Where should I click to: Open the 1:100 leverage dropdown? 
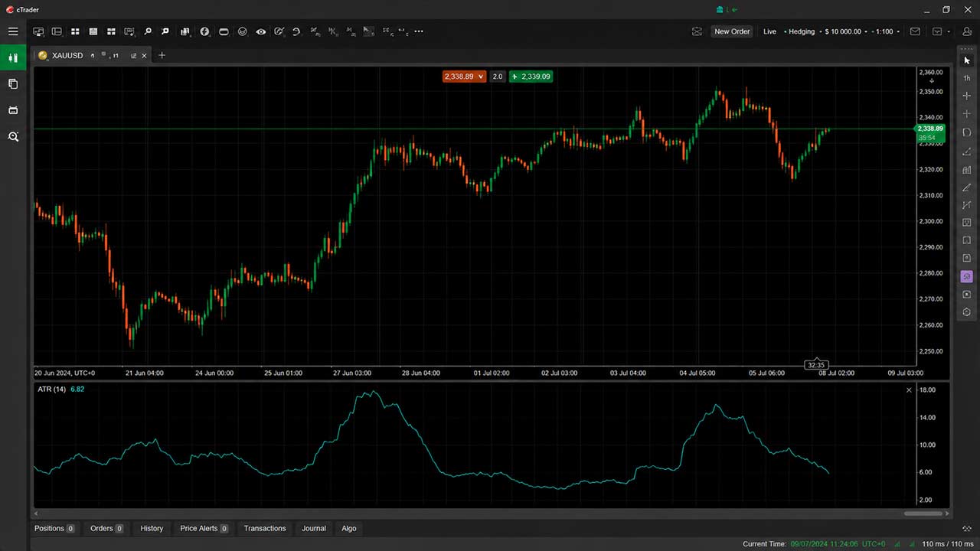(884, 31)
